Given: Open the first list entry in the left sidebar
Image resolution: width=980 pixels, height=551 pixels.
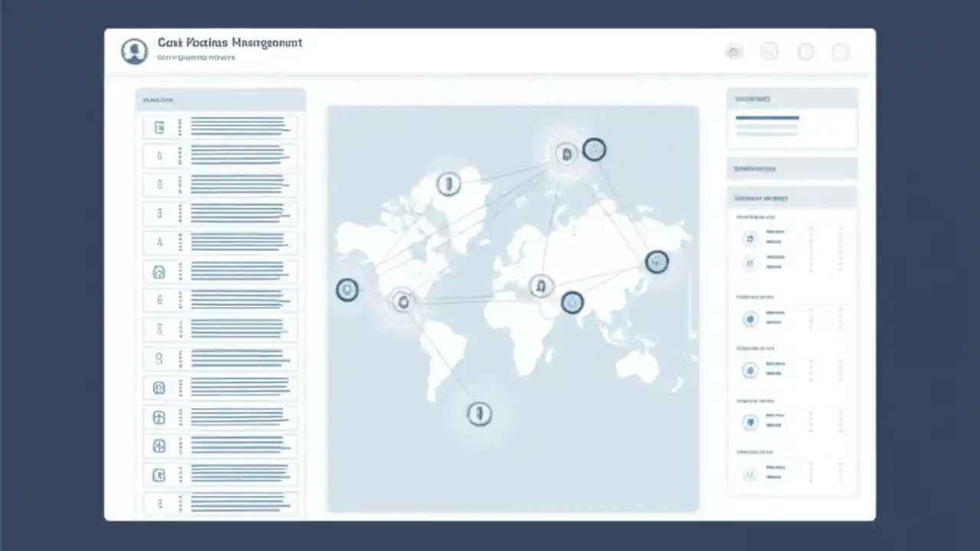Looking at the screenshot, I should point(220,127).
